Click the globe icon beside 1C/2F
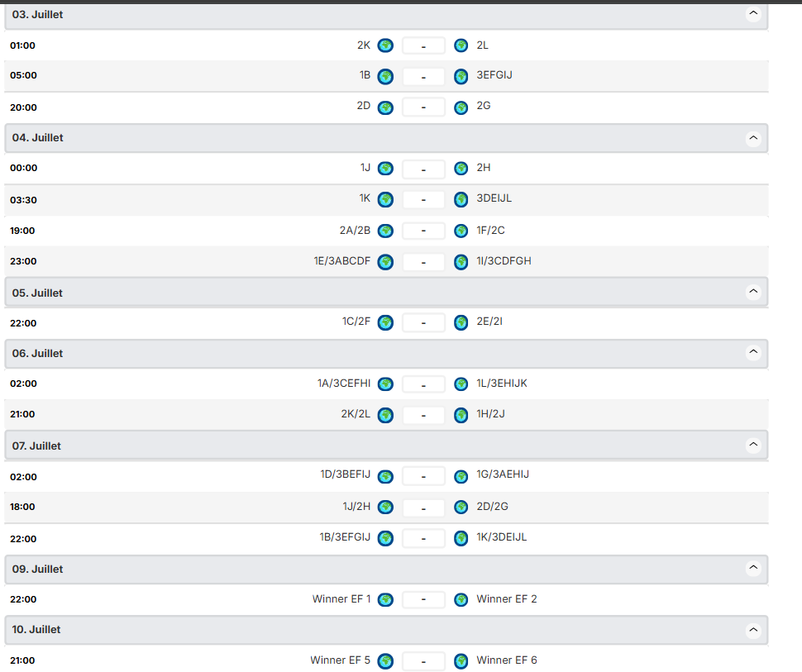Image resolution: width=802 pixels, height=672 pixels. [x=385, y=322]
